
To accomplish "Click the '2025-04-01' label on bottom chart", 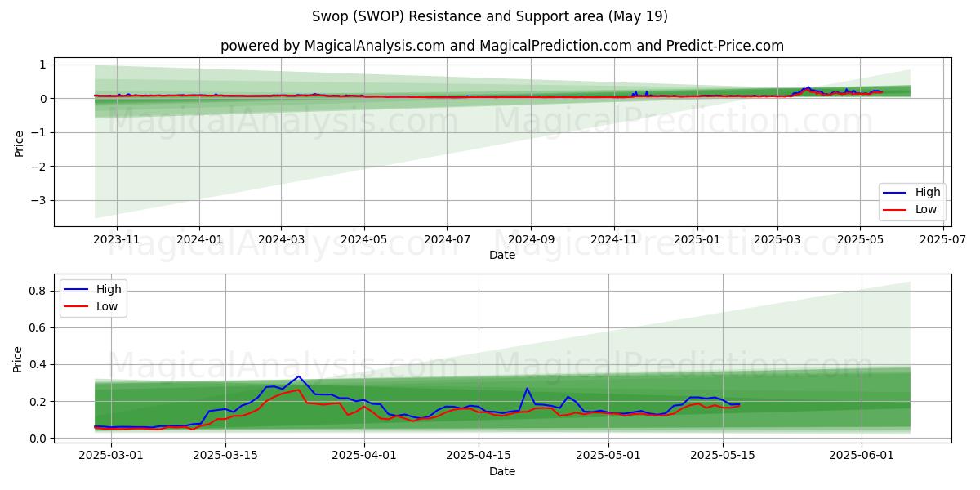I will (363, 456).
